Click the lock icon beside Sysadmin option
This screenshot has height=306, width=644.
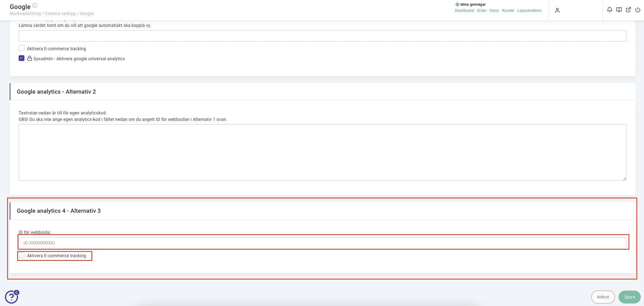[29, 58]
